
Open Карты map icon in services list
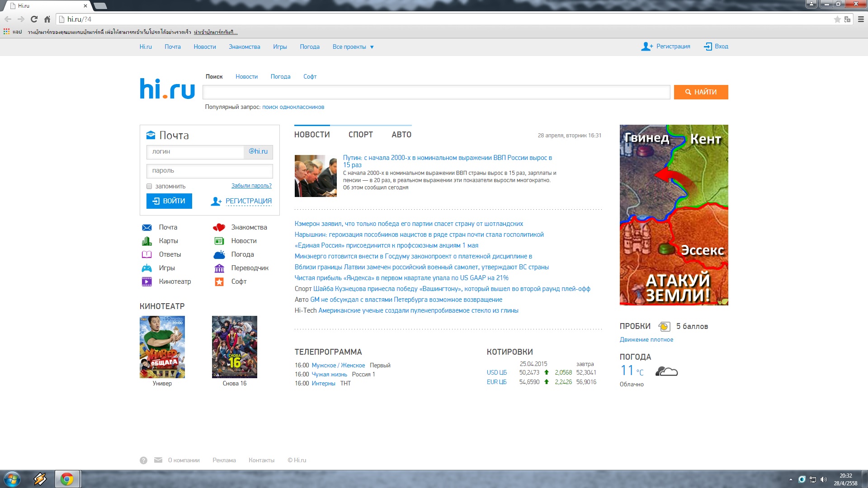tap(146, 241)
